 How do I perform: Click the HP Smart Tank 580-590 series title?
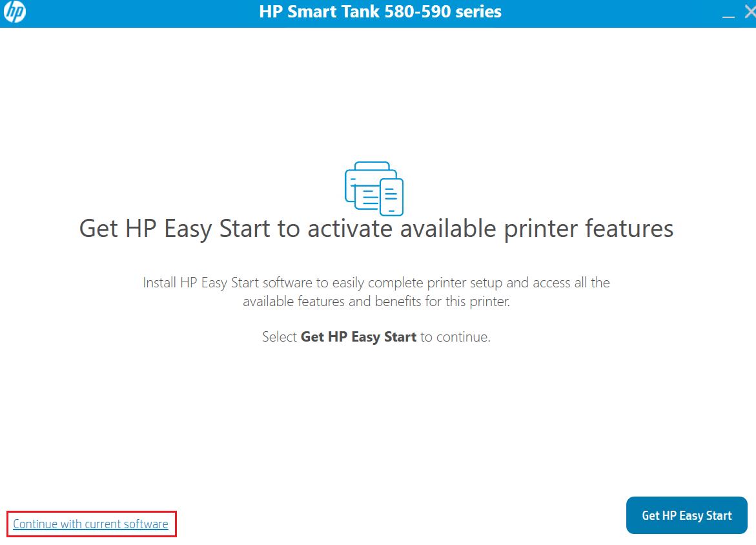point(380,12)
